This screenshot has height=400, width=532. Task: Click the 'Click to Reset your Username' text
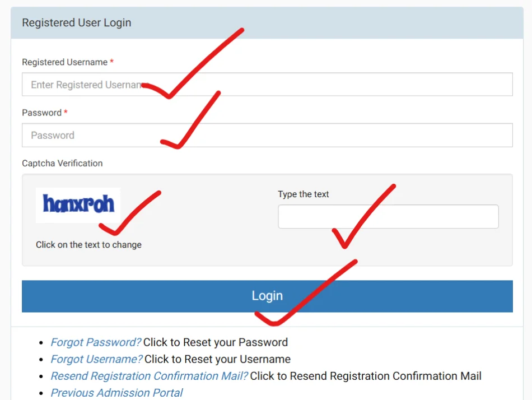click(x=217, y=359)
